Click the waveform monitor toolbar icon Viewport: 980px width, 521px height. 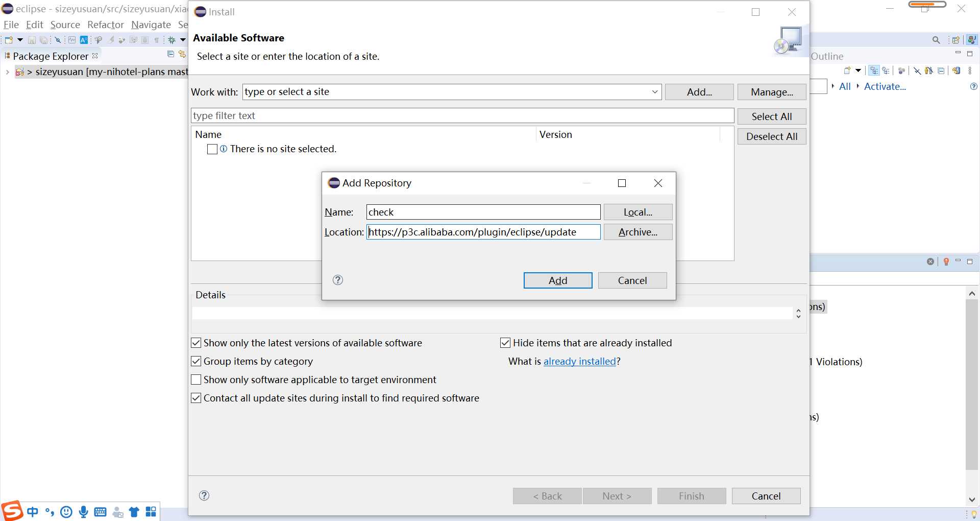coord(72,40)
